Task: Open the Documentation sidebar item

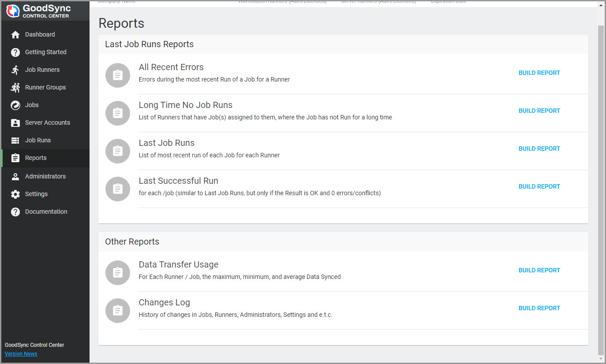Action: (47, 212)
